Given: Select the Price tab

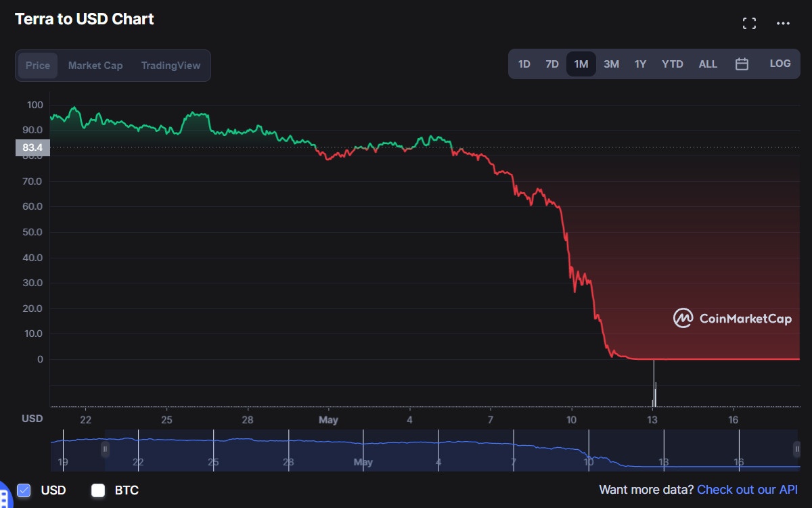Looking at the screenshot, I should 38,66.
